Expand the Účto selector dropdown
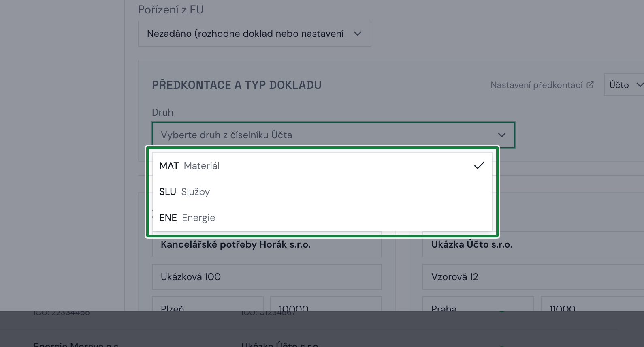Image resolution: width=644 pixels, height=347 pixels. click(x=624, y=85)
